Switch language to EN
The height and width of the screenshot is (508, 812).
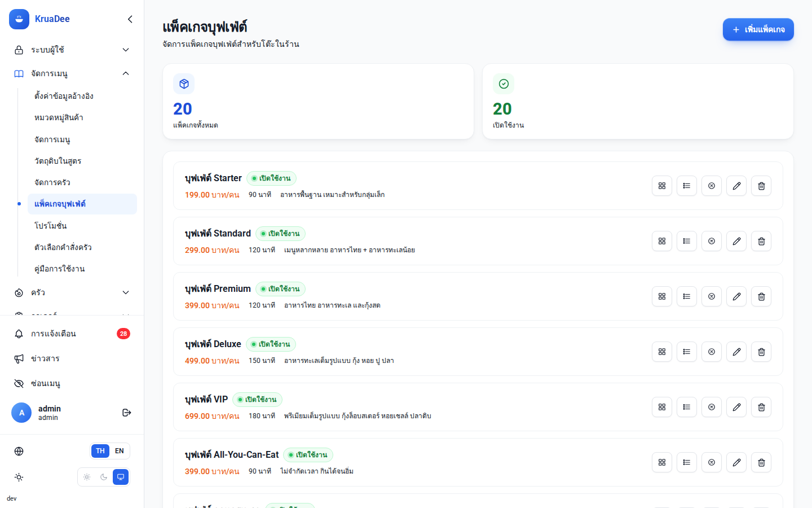120,451
